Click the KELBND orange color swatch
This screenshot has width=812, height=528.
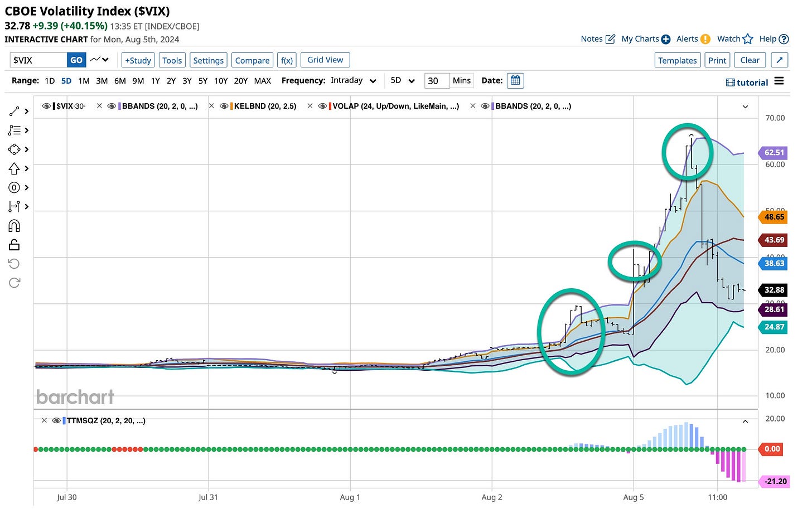tap(231, 106)
